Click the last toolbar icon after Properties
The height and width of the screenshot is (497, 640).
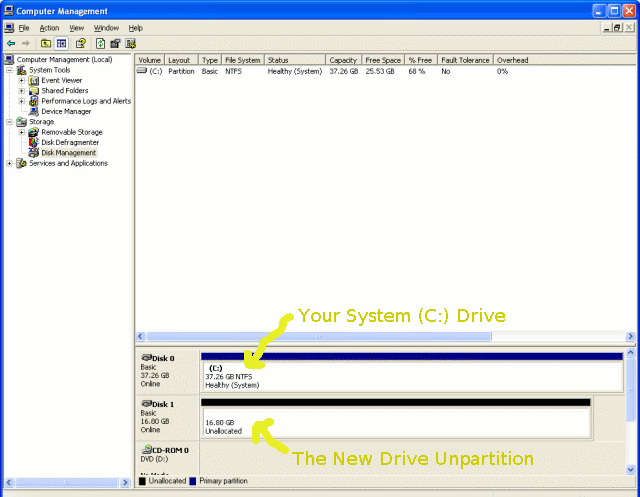pos(131,43)
